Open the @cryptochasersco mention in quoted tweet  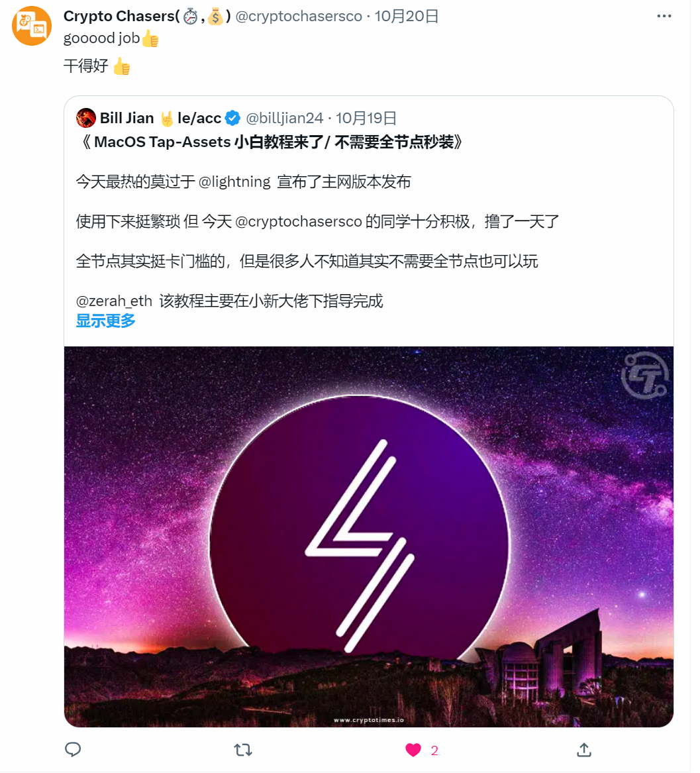point(299,221)
